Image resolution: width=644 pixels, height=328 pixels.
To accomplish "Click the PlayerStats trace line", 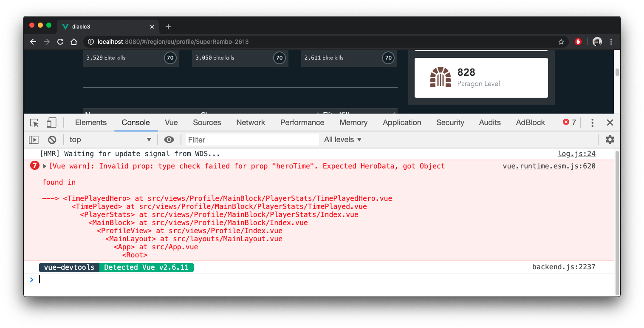I will (x=219, y=215).
